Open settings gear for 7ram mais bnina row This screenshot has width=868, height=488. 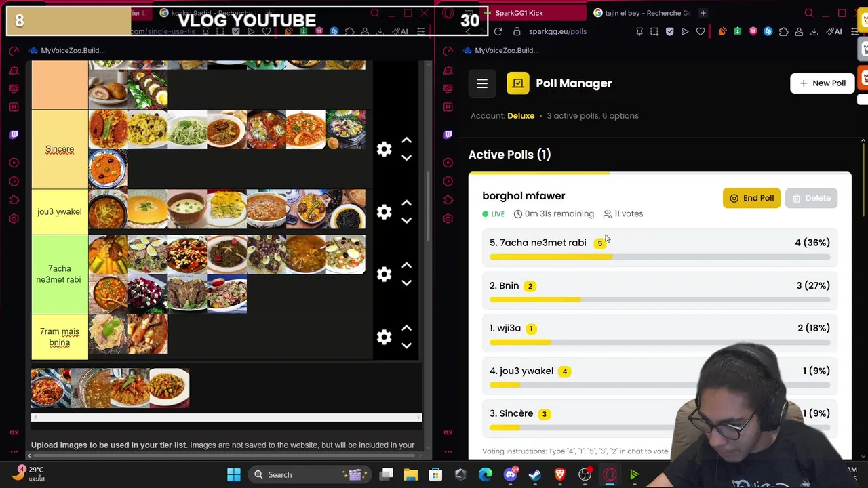(x=384, y=337)
